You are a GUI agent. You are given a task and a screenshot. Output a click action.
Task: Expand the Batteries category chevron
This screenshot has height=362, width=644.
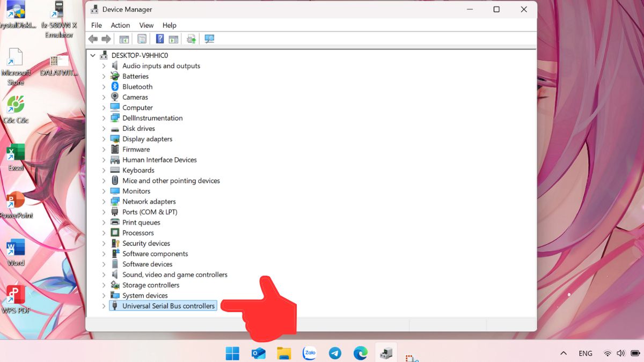click(x=104, y=76)
